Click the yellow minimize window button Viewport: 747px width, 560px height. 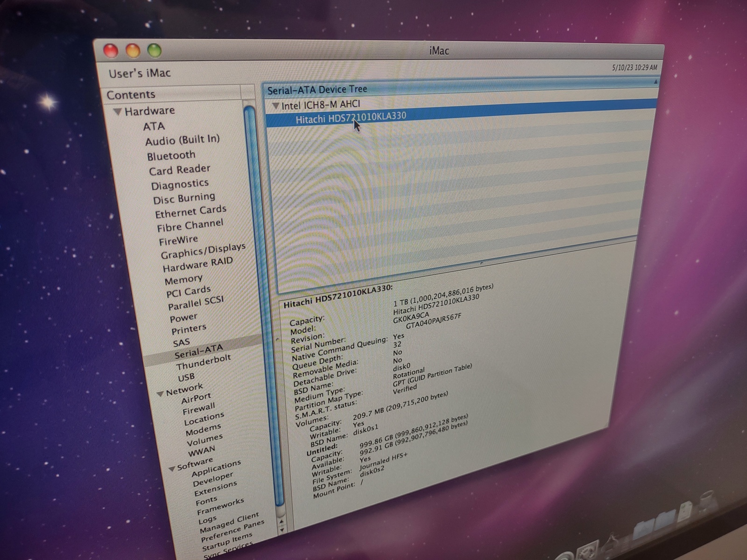(x=133, y=50)
